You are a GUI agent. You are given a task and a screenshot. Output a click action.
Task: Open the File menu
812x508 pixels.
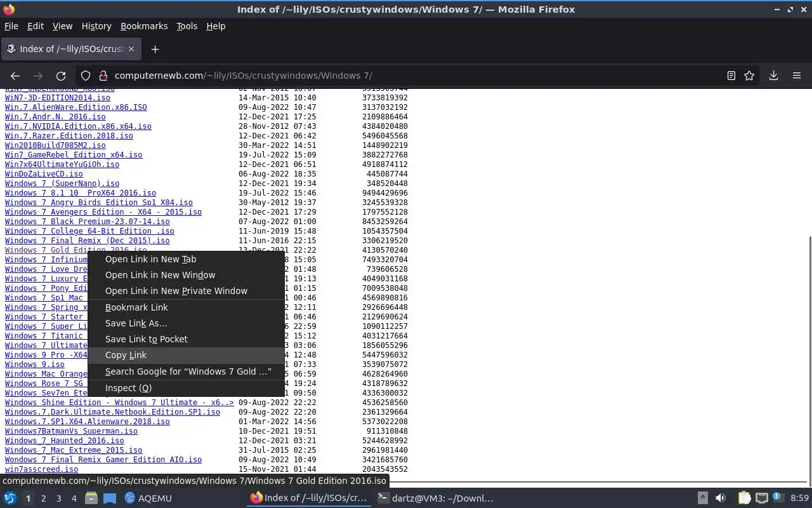click(x=11, y=26)
